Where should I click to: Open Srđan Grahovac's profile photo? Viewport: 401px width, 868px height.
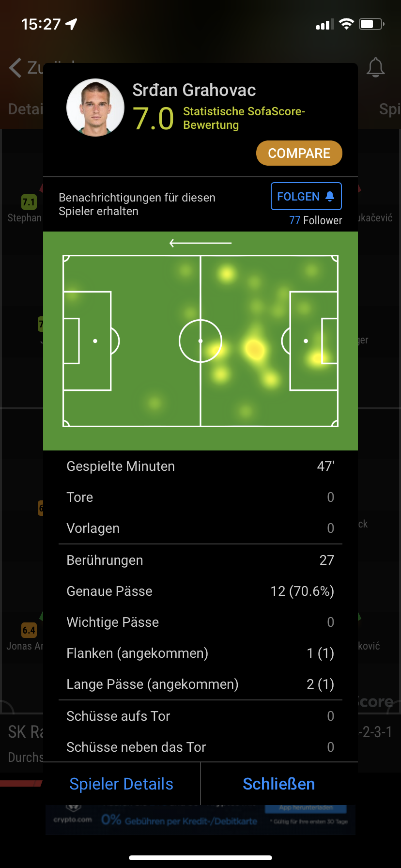point(95,108)
